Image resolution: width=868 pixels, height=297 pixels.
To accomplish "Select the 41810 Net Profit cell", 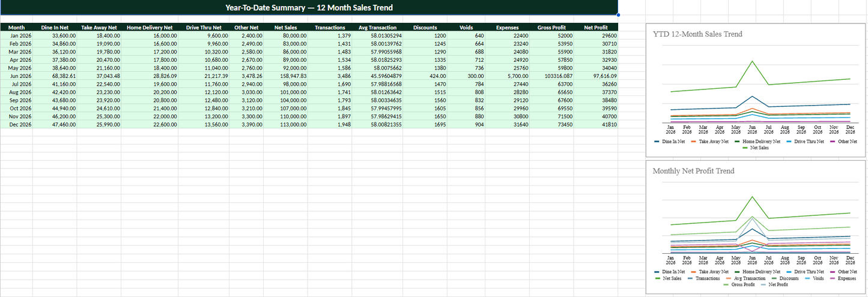I will pyautogui.click(x=596, y=124).
